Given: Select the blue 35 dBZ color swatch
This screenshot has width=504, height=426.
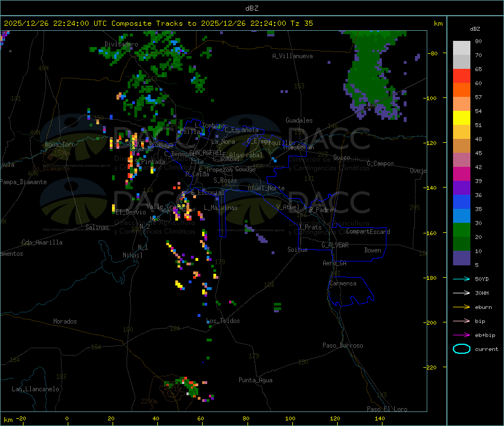Looking at the screenshot, I should [x=461, y=202].
